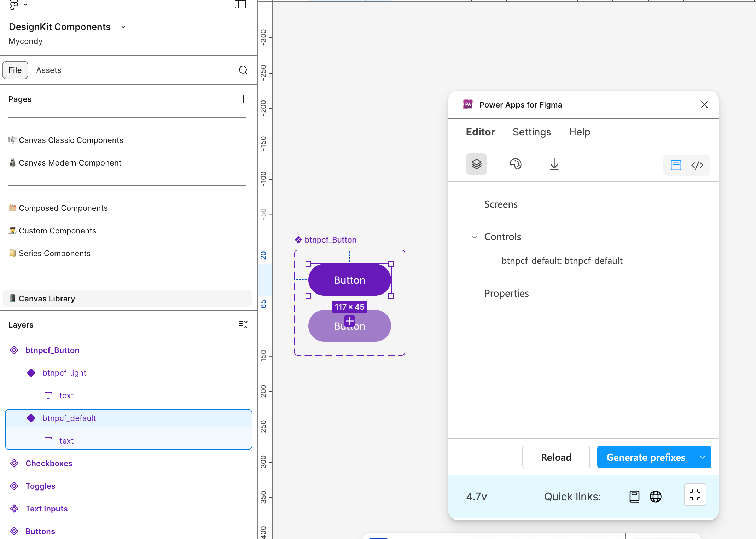This screenshot has width=756, height=539.
Task: Click the Generate prefixes button
Action: [x=645, y=457]
